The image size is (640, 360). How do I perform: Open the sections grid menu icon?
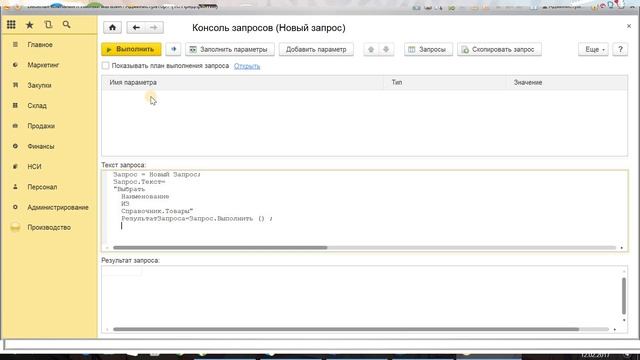11,25
